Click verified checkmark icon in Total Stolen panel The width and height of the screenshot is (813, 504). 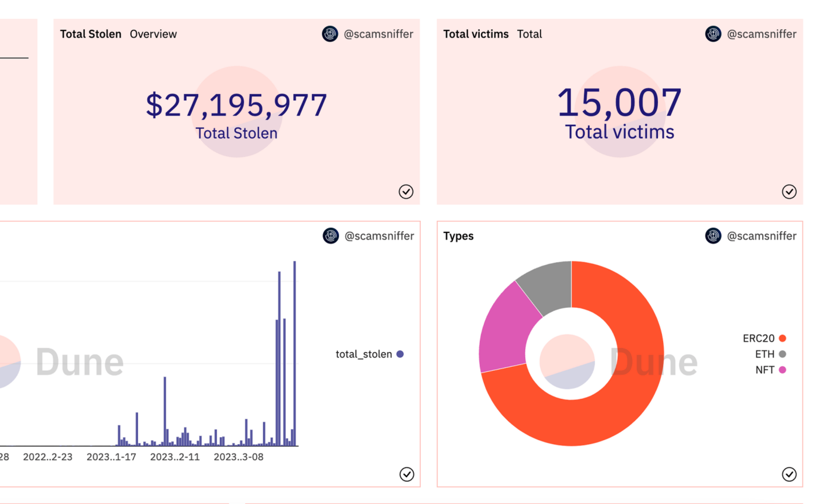pos(406,191)
